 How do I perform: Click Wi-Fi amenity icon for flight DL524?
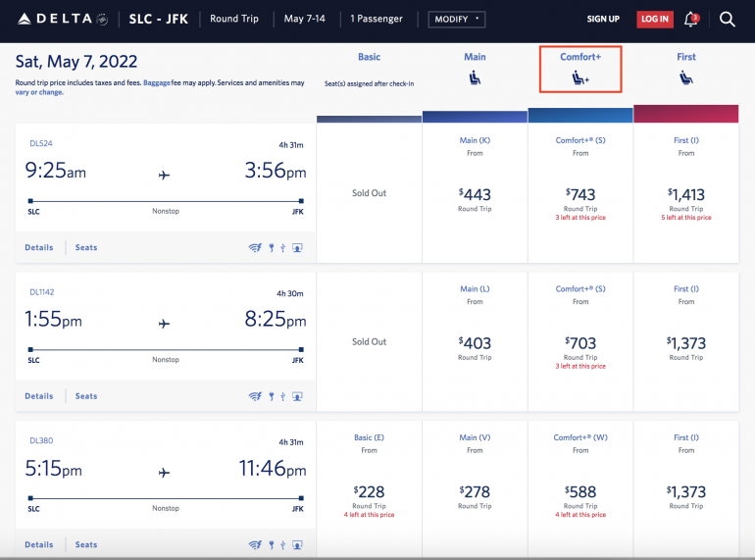pos(255,248)
